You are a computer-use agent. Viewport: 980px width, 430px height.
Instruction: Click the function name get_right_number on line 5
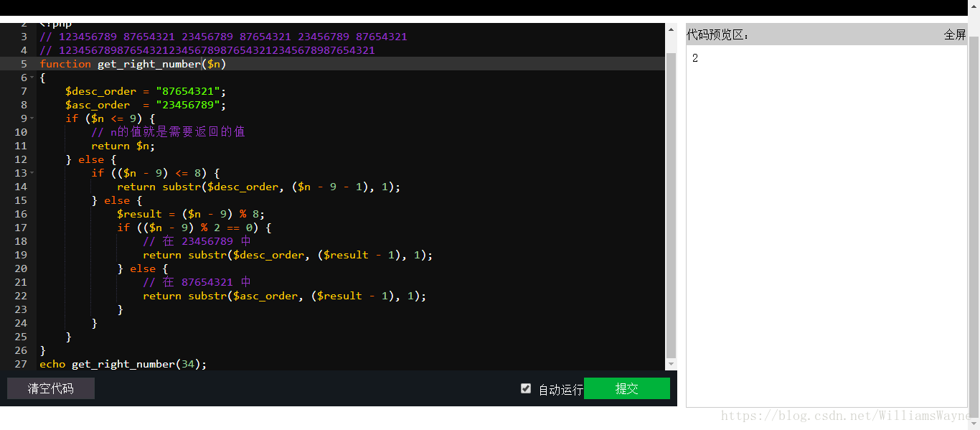point(149,64)
